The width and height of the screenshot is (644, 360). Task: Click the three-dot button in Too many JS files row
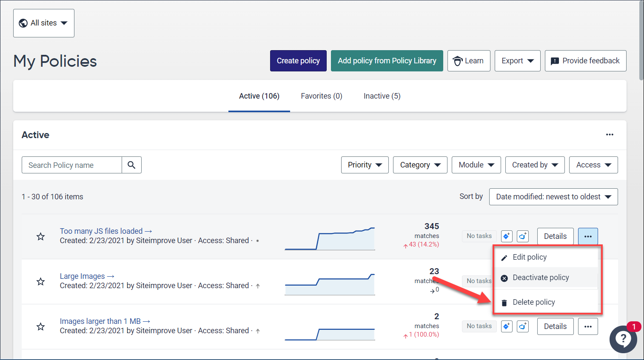coord(588,236)
